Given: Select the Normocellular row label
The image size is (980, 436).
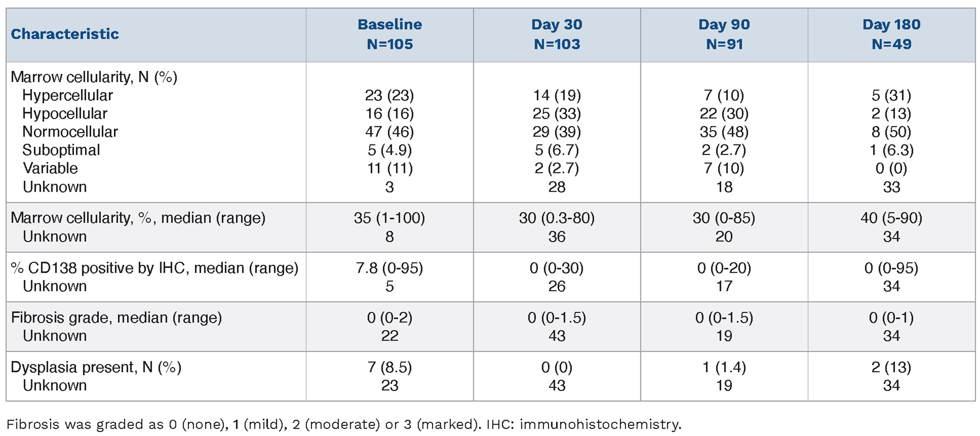Looking at the screenshot, I should pyautogui.click(x=70, y=132).
